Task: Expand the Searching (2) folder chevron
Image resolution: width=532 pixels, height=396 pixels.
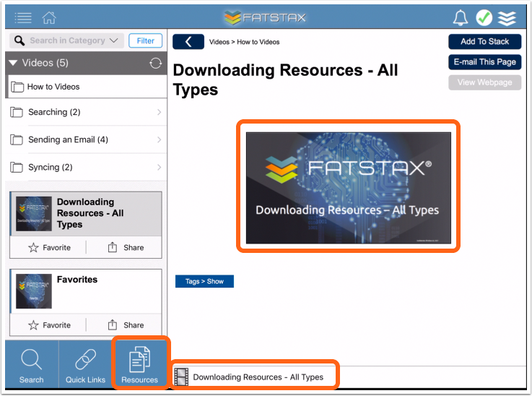Action: (159, 112)
